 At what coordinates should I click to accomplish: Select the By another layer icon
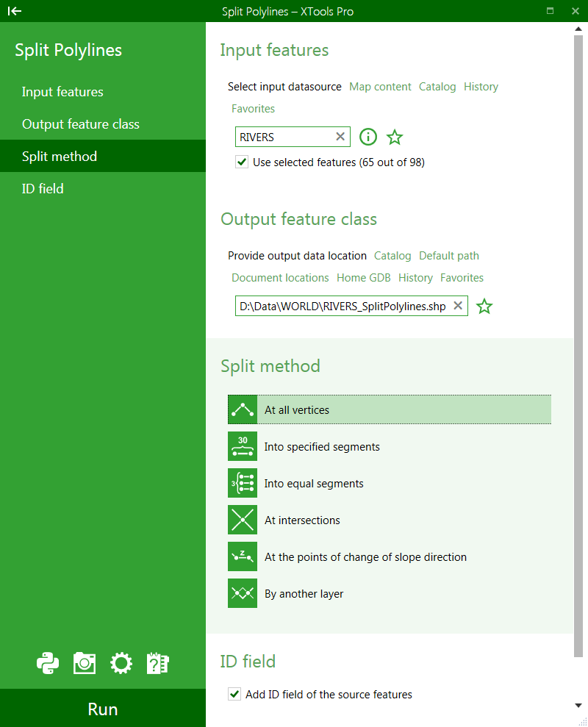click(x=243, y=593)
